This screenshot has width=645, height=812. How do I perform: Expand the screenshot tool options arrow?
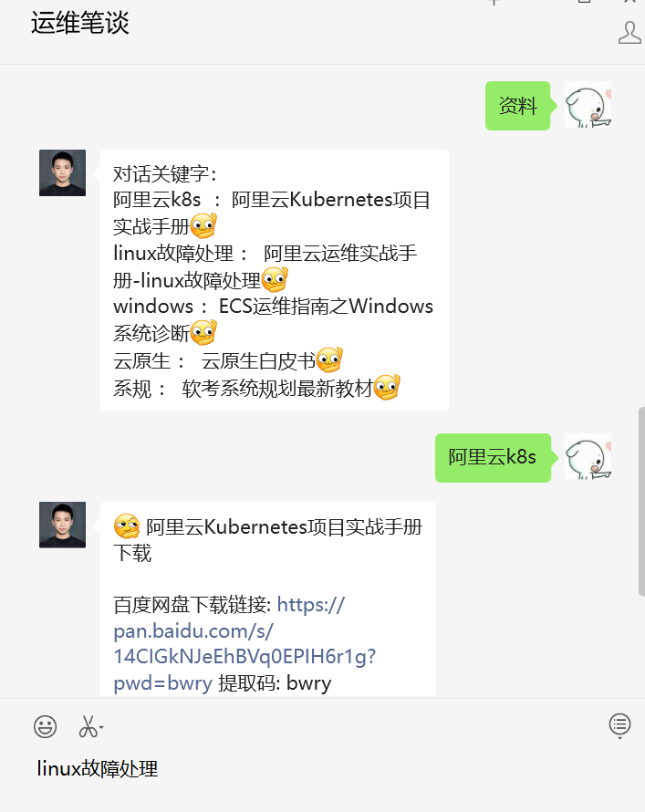click(x=101, y=727)
